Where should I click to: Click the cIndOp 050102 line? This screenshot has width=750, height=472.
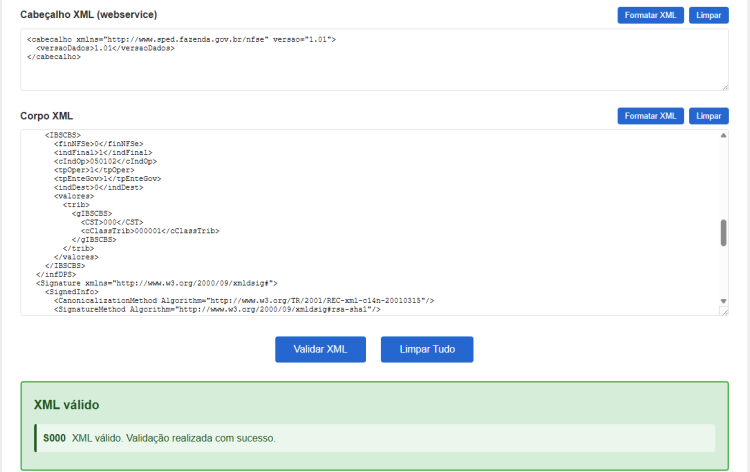pos(105,162)
